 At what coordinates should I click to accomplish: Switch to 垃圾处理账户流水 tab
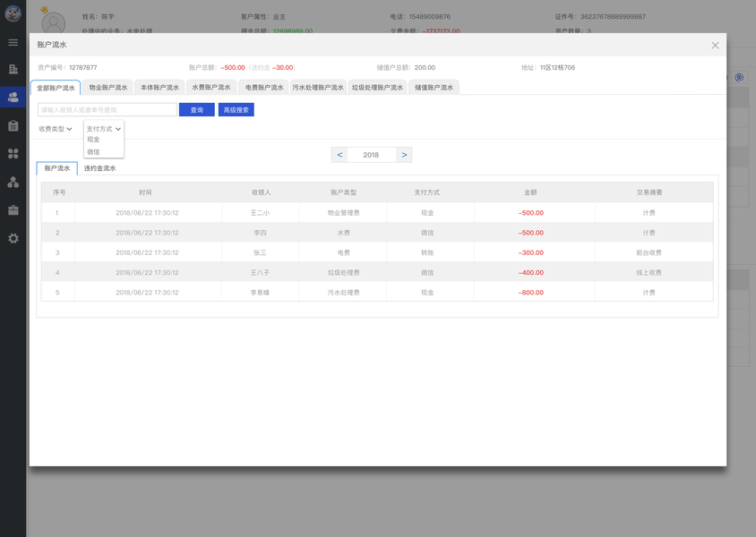click(377, 87)
